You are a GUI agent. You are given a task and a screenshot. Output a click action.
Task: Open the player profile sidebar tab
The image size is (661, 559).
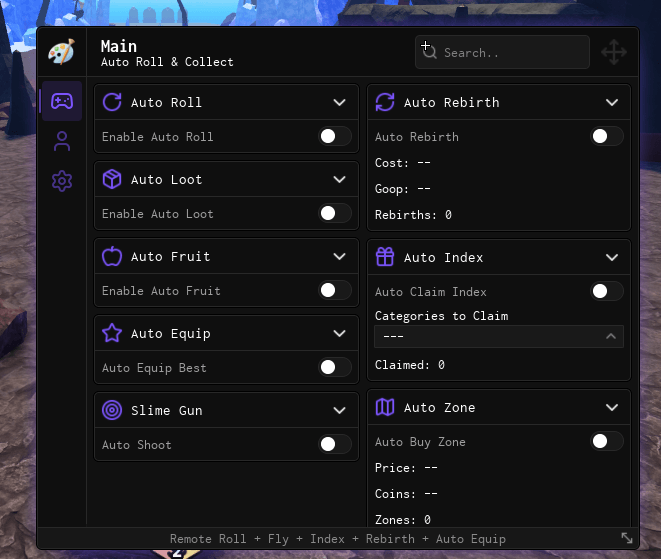62,141
